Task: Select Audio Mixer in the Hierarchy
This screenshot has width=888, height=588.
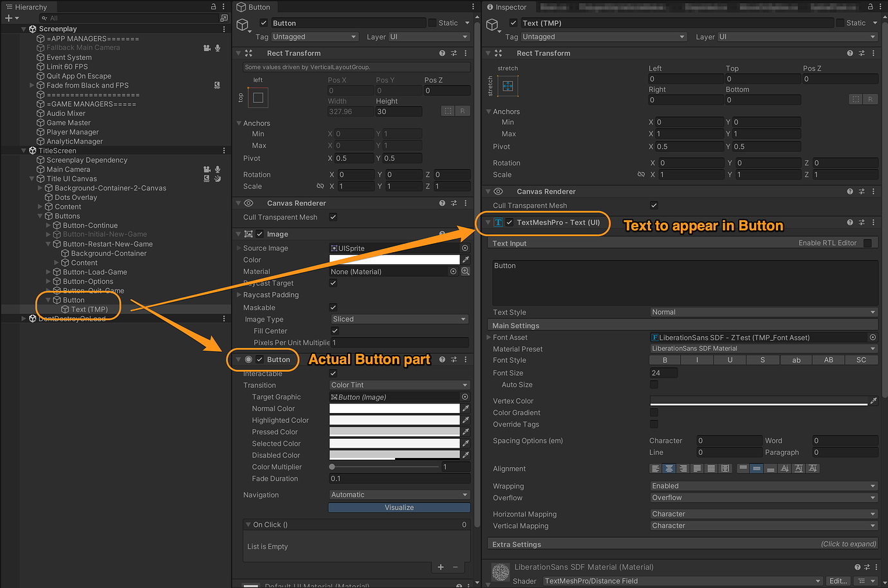Action: pyautogui.click(x=66, y=113)
